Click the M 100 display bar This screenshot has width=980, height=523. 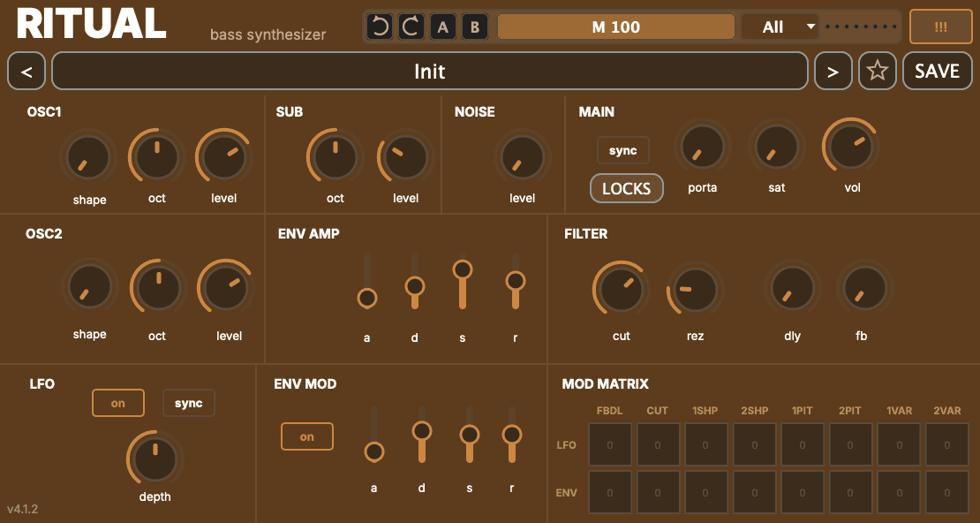point(616,27)
